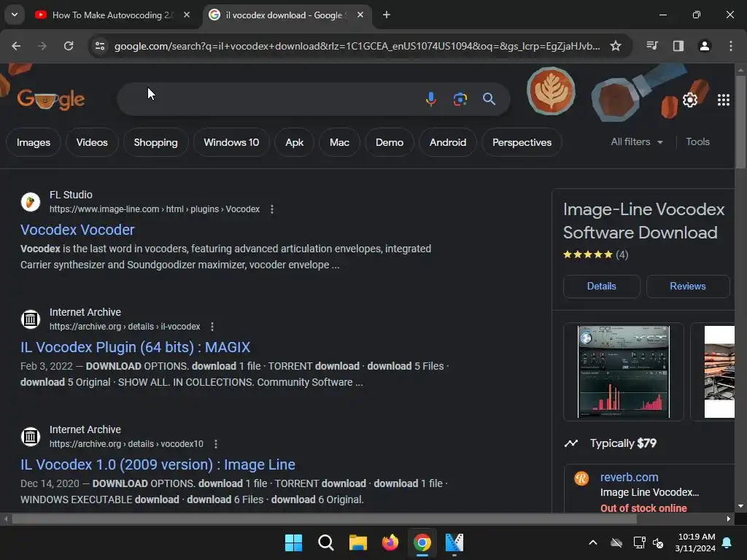Close the How To Make Autovocoding tab
This screenshot has width=747, height=560.
187,15
